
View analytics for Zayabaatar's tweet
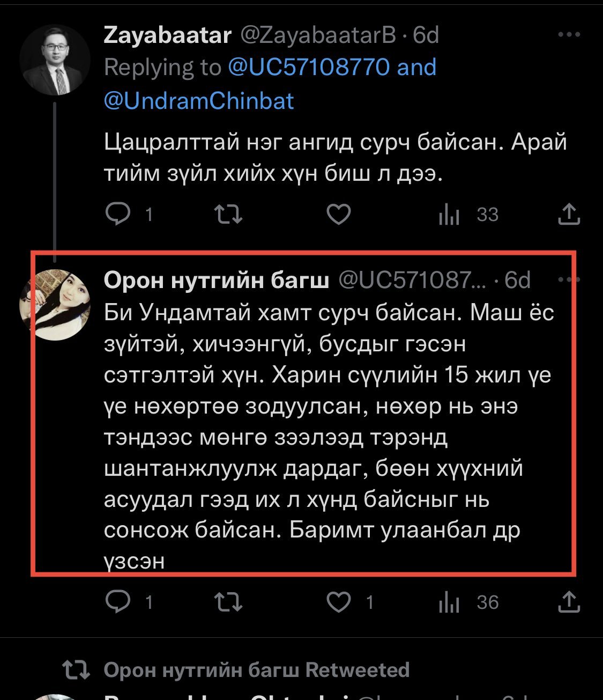449,215
